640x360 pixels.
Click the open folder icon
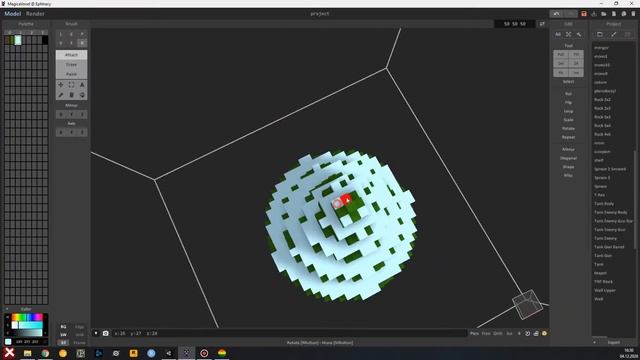[x=604, y=14]
